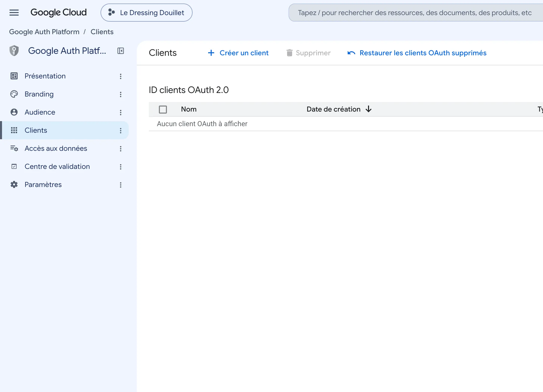Click the Branding palette icon
Image resolution: width=543 pixels, height=392 pixels.
point(14,94)
